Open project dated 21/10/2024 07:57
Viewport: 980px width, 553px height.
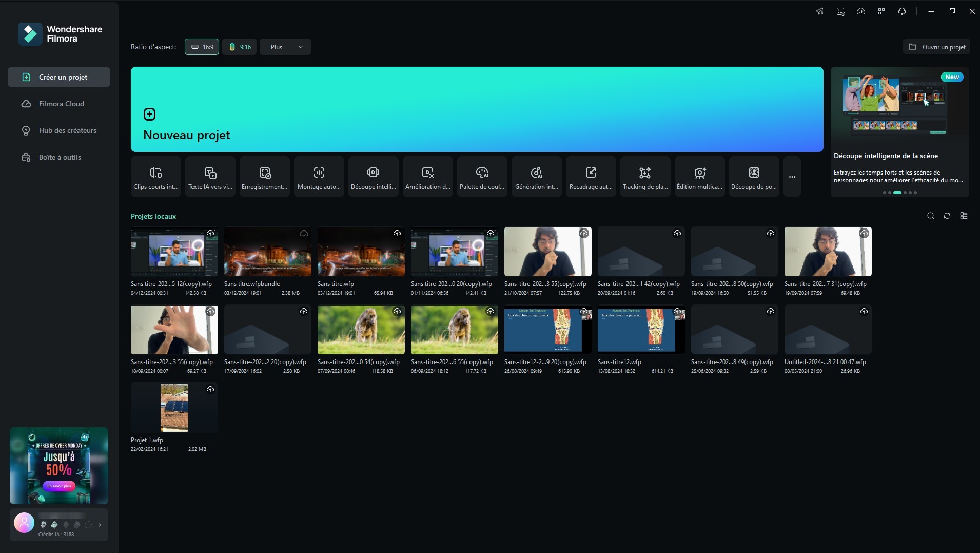click(x=548, y=252)
